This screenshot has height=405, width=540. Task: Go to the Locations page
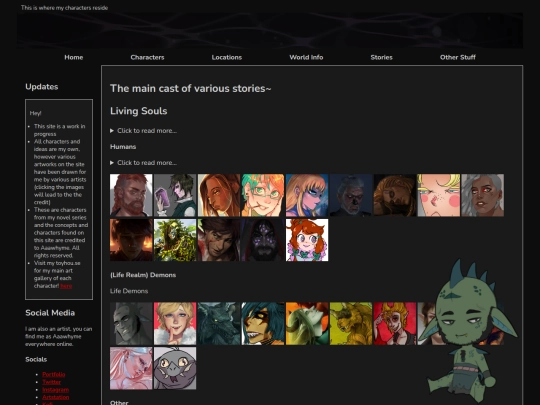pos(227,57)
